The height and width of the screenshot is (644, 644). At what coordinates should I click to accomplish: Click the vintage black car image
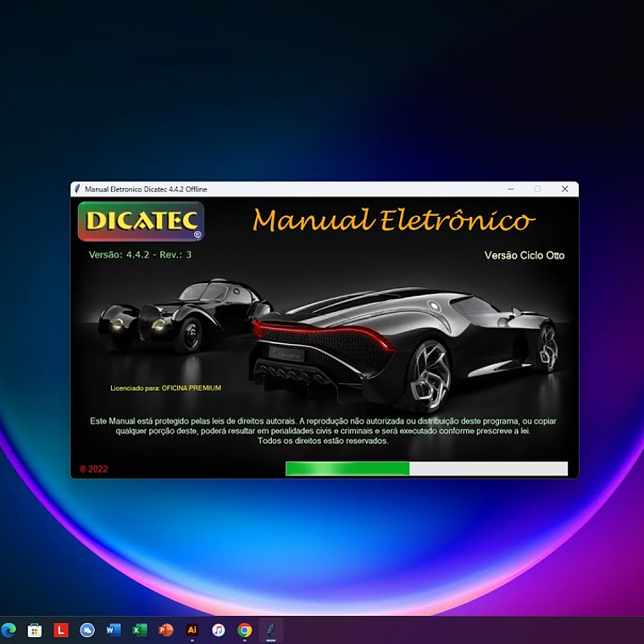pyautogui.click(x=185, y=315)
